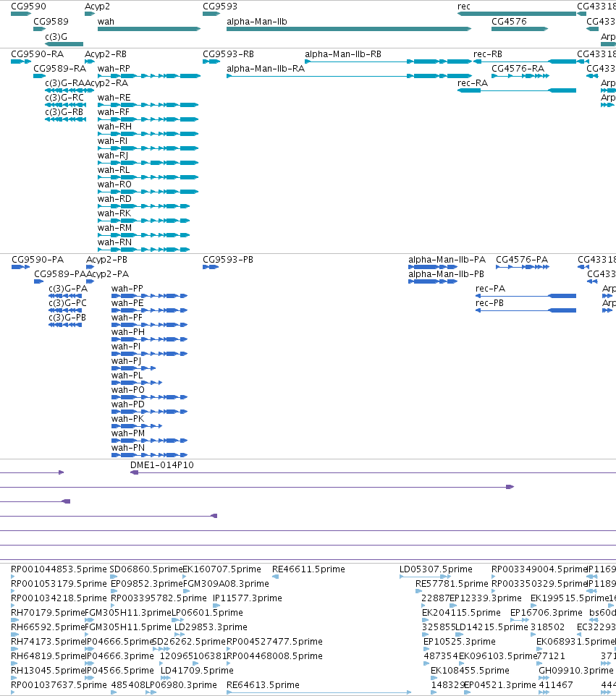This screenshot has height=696, width=616.
Task: Open the CG4576-RA transcript label
Action: 518,69
